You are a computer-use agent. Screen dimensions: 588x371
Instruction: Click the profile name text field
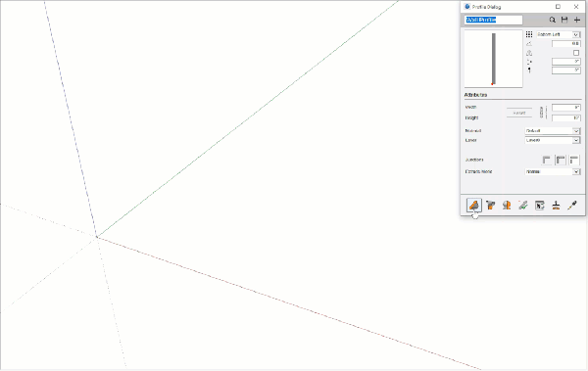(494, 20)
